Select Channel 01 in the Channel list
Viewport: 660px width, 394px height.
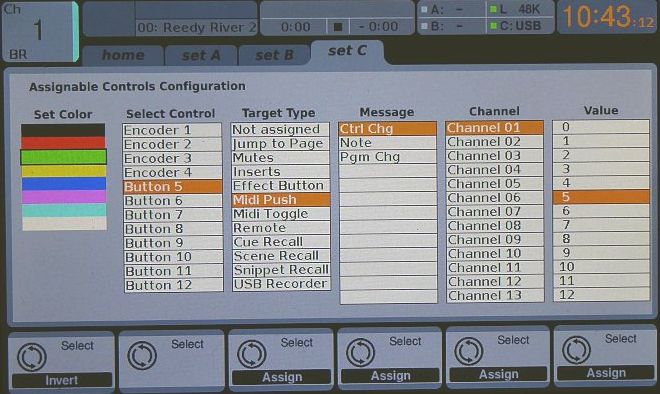(494, 128)
